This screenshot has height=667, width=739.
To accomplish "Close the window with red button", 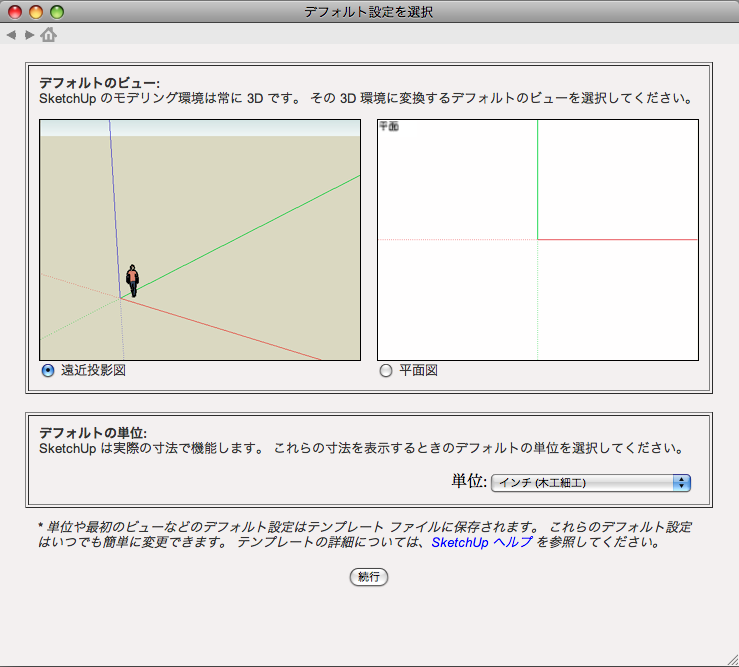I will coord(15,12).
